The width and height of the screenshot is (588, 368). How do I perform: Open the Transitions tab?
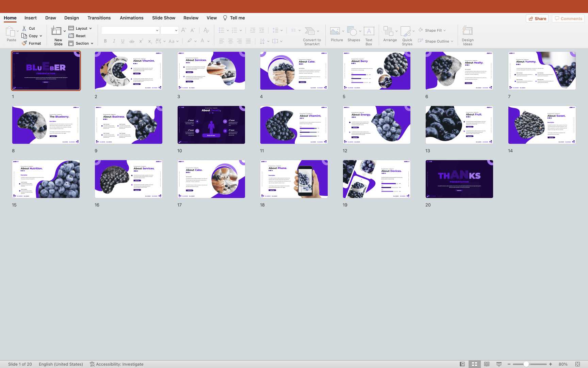[99, 18]
